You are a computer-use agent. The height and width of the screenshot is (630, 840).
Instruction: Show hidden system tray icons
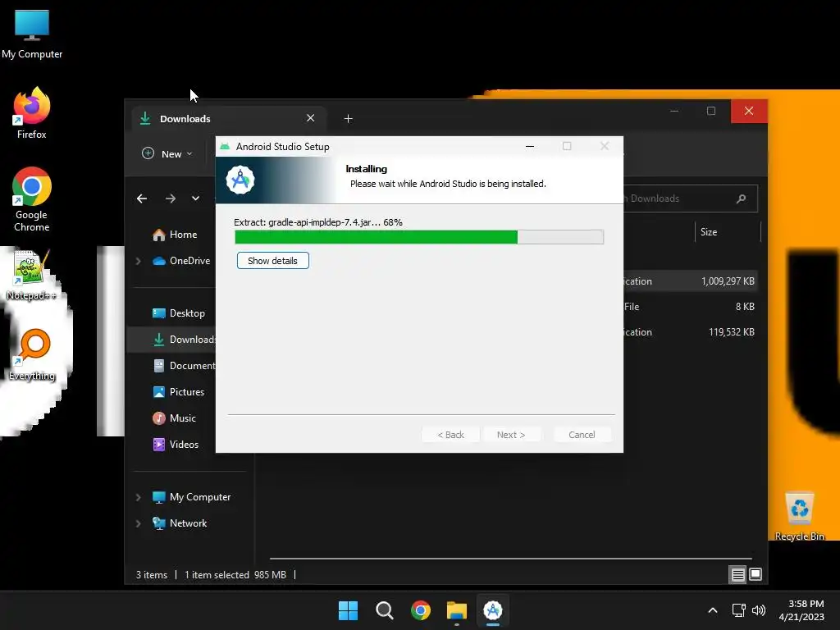click(x=713, y=610)
